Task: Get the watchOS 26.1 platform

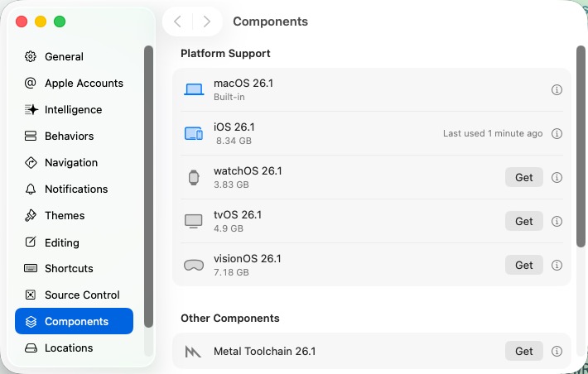Action: coord(523,177)
